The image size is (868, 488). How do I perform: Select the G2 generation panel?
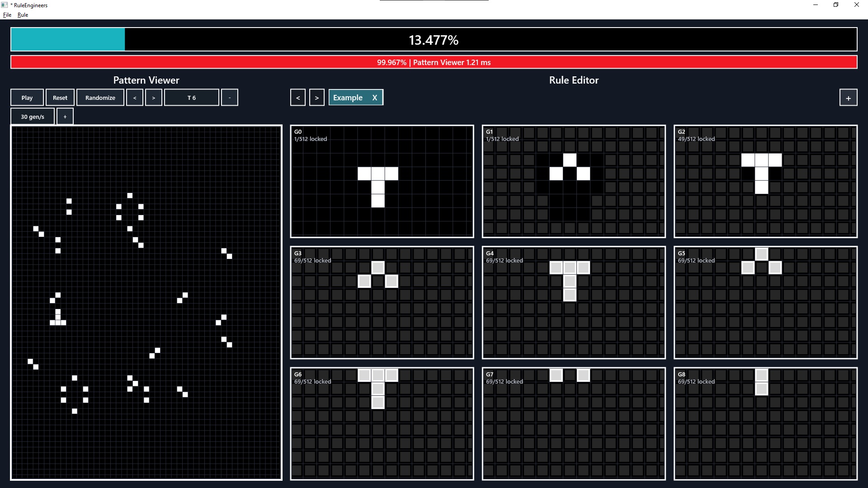point(765,181)
